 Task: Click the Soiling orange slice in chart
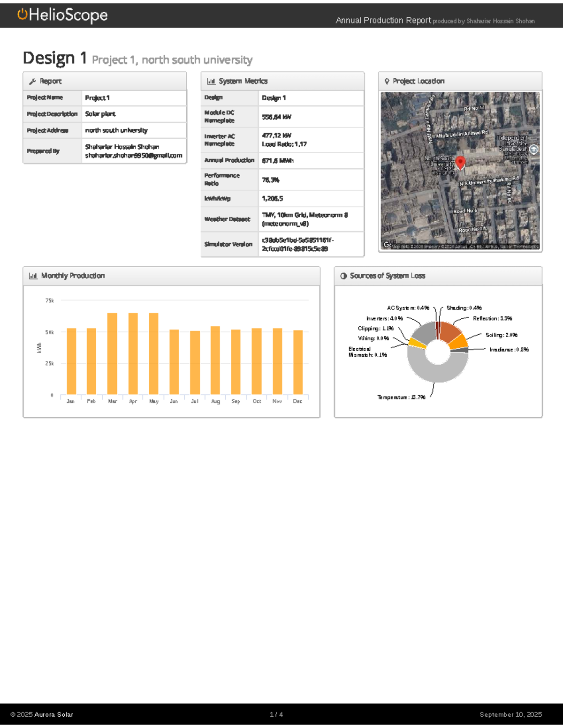click(458, 341)
